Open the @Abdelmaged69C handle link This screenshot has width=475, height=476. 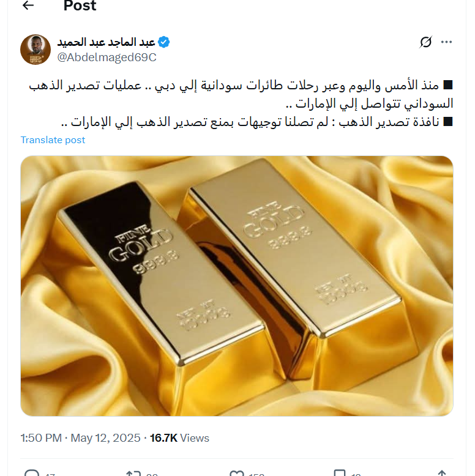tap(107, 57)
